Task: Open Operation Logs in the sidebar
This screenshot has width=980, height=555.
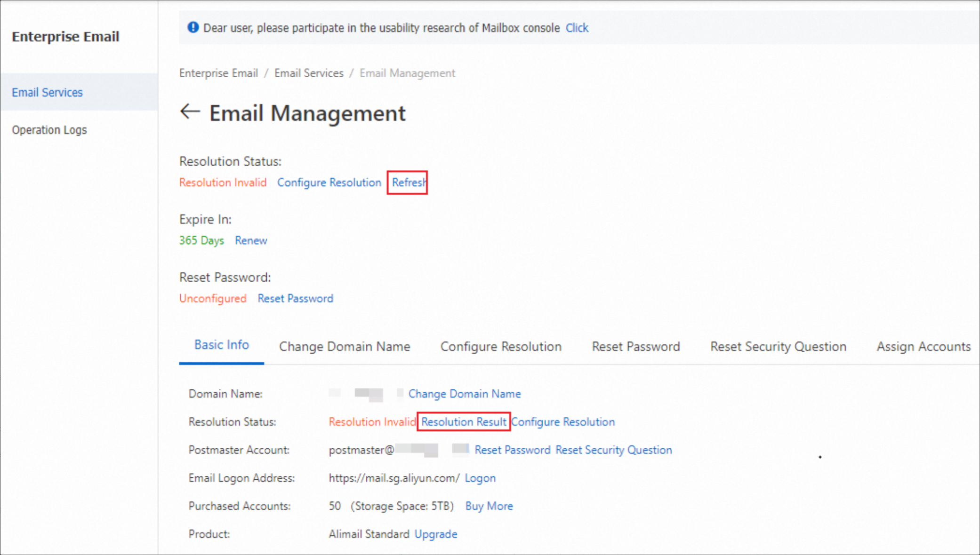Action: tap(49, 130)
